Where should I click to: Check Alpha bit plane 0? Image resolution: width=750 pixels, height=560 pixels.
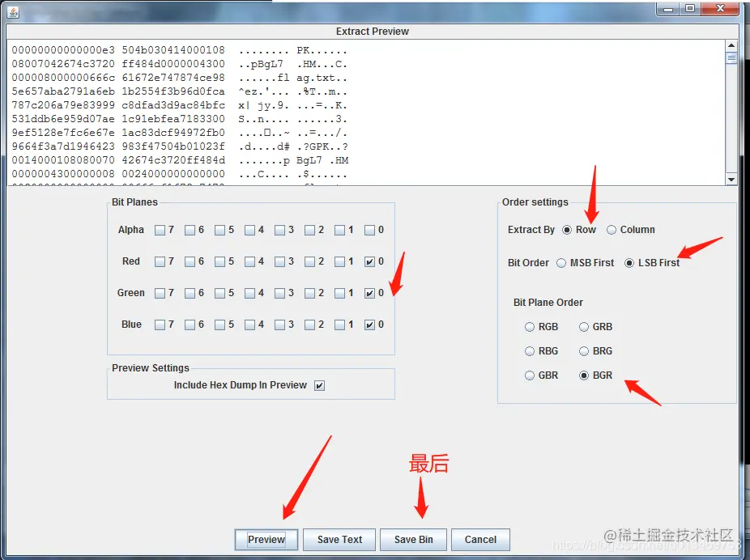point(370,231)
